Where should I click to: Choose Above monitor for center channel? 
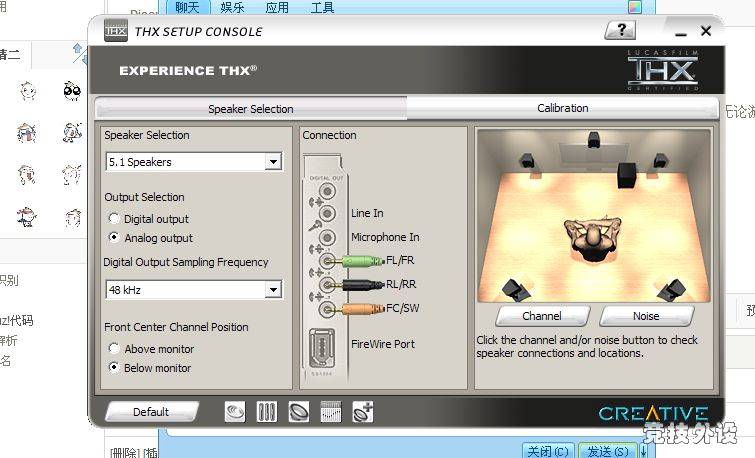pos(115,349)
